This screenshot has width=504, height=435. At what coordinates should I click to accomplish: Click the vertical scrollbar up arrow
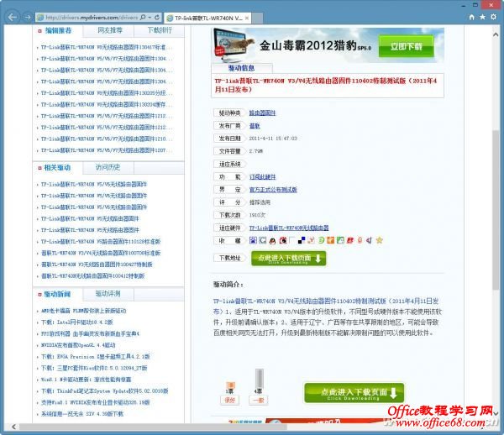496,34
